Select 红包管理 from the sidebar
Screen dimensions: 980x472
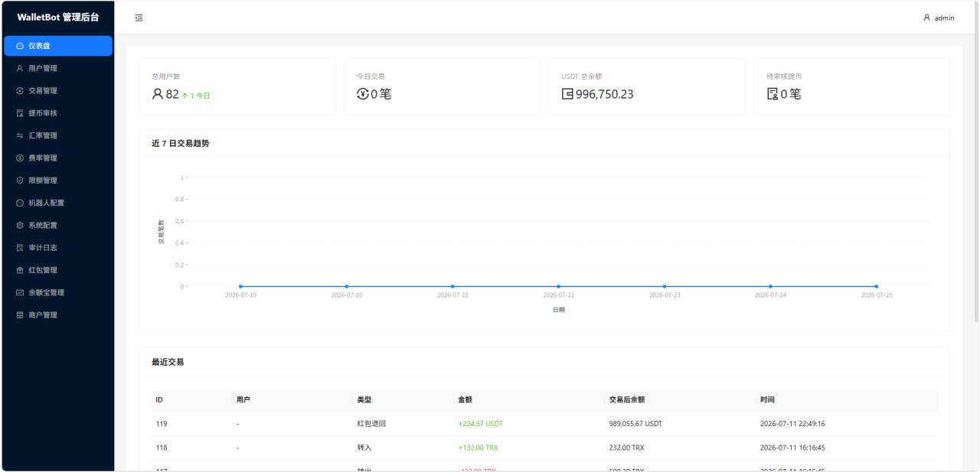58,270
